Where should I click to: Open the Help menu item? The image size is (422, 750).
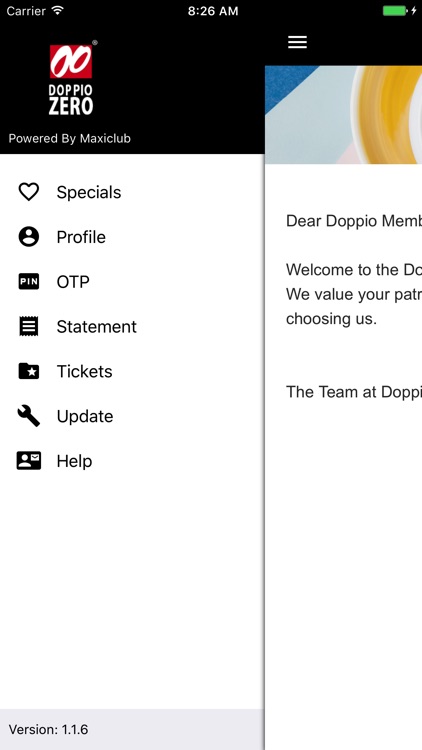click(132, 461)
